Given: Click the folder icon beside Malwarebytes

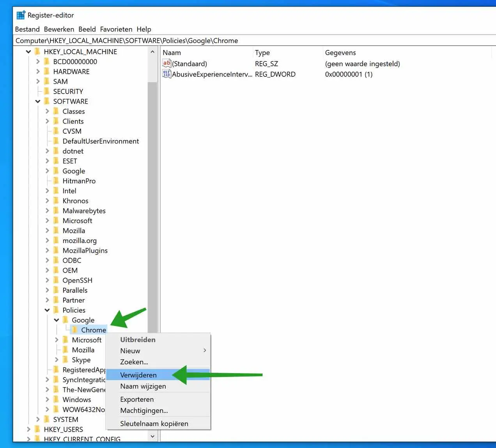Looking at the screenshot, I should (x=56, y=211).
